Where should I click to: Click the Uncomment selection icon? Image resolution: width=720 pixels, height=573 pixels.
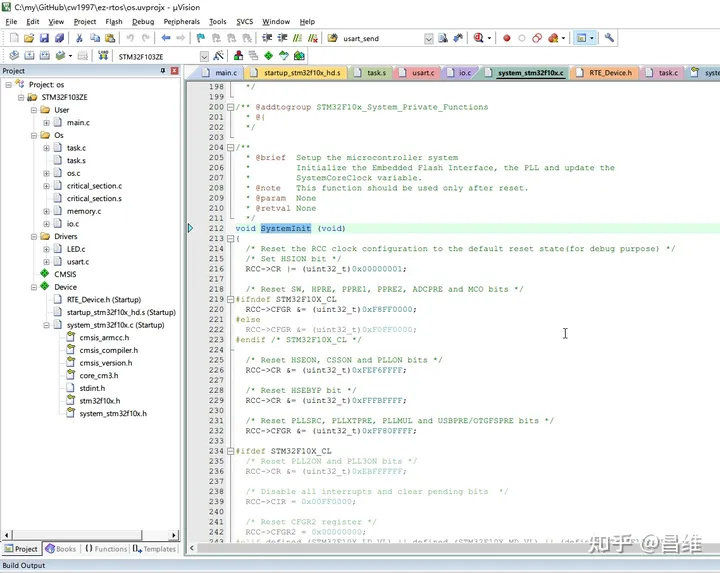coord(313,38)
